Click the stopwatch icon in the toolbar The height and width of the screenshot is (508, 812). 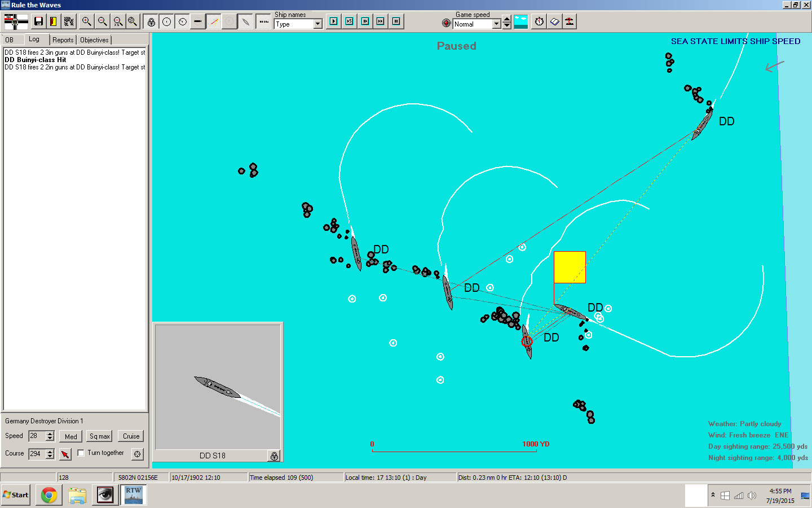[x=539, y=21]
